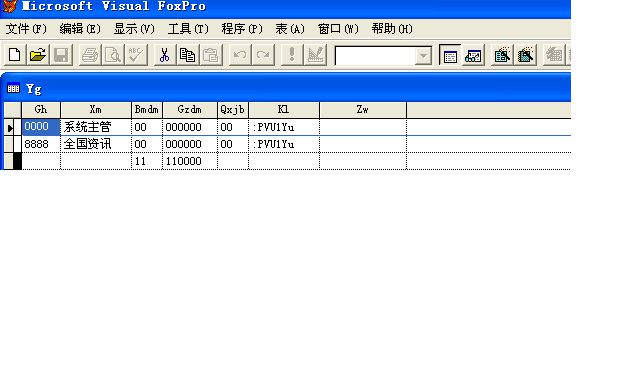This screenshot has width=640, height=384.
Task: Click the Open folder toolbar icon
Action: [38, 55]
